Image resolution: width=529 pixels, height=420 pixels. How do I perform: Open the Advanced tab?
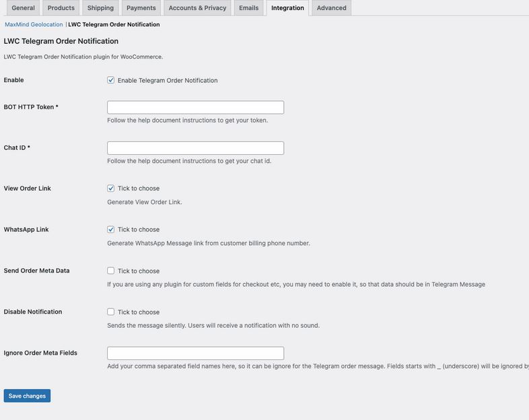coord(331,8)
